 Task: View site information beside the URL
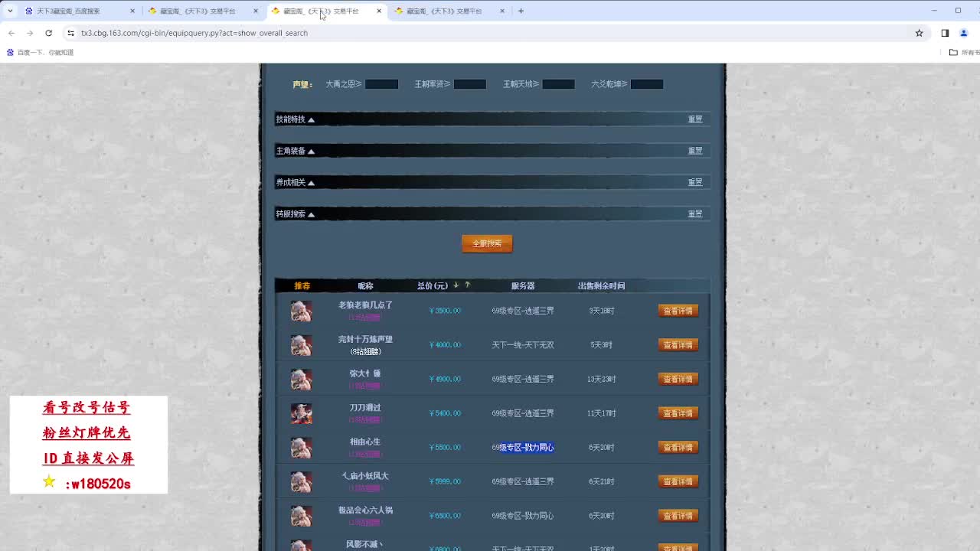70,33
